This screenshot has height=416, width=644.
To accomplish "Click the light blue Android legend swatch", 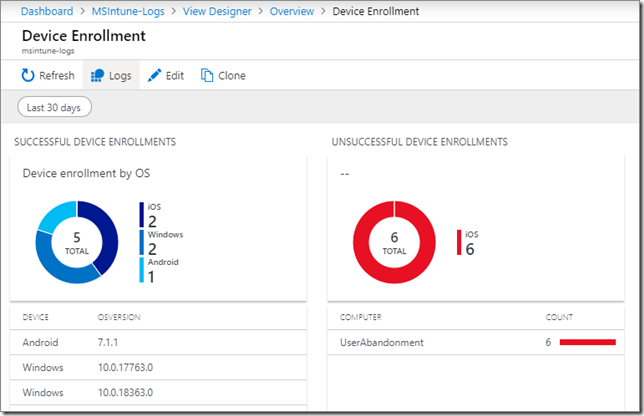I will (142, 270).
